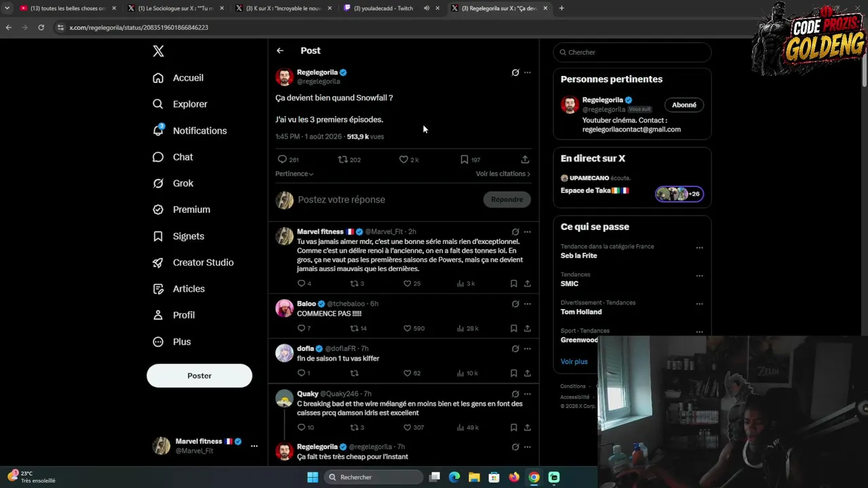Close the toutes les belles choses tab

114,8
